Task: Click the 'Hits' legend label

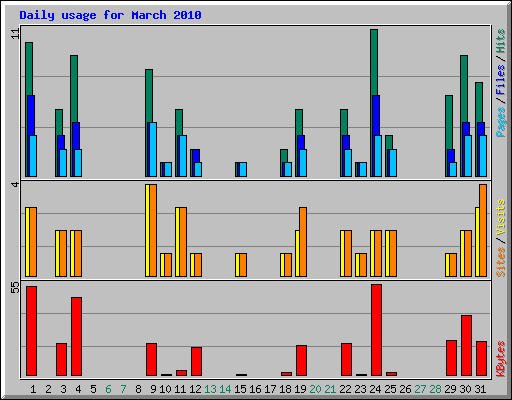Action: [x=501, y=41]
